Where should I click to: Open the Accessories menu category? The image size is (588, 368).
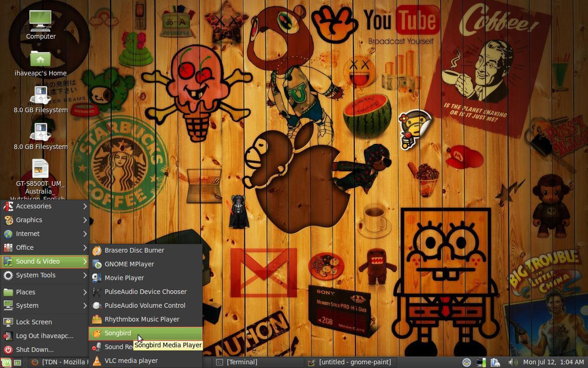45,206
